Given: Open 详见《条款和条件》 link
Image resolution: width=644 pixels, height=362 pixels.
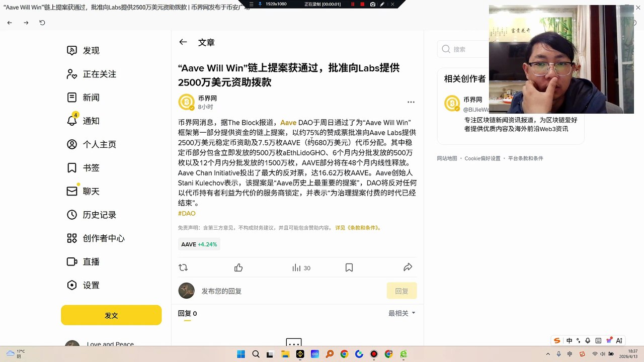Looking at the screenshot, I should 358,228.
